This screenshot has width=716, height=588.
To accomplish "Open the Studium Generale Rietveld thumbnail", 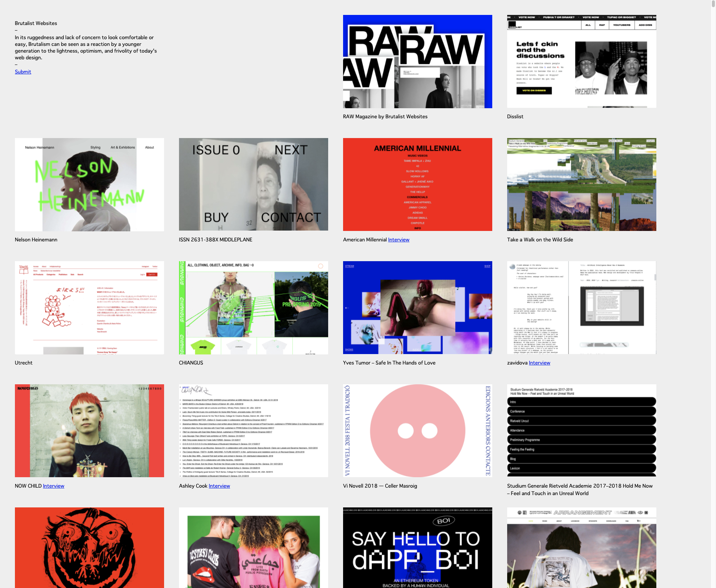I will pyautogui.click(x=581, y=431).
